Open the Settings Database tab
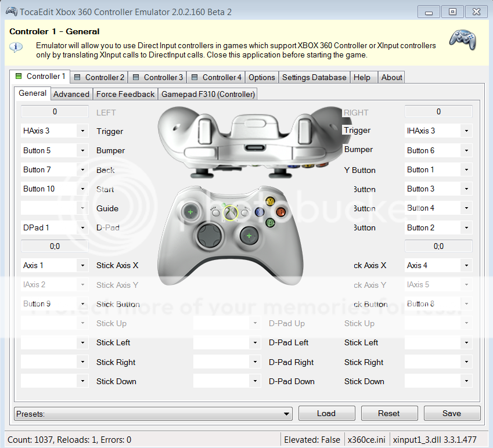493x448 pixels. [x=314, y=77]
